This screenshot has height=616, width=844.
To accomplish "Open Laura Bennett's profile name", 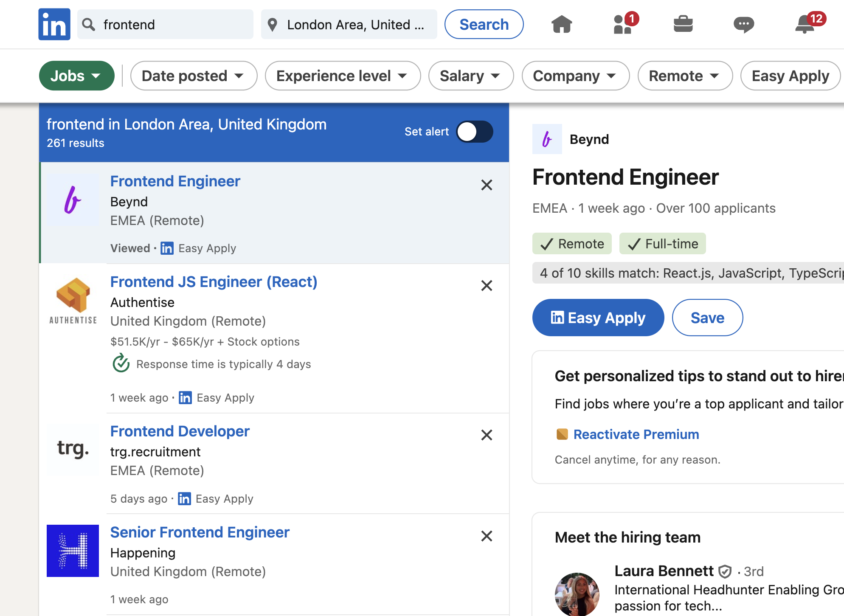I will tap(664, 571).
